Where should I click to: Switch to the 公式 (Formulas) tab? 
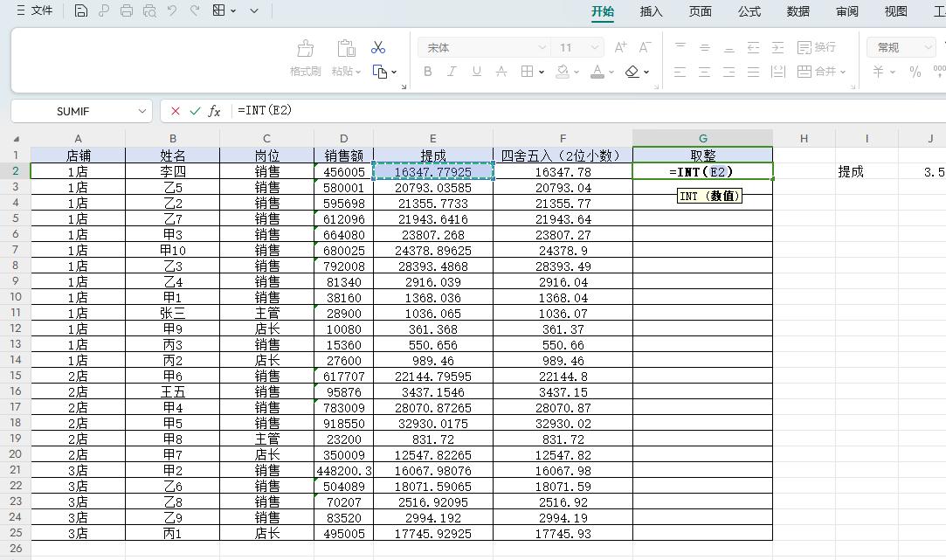click(x=749, y=10)
